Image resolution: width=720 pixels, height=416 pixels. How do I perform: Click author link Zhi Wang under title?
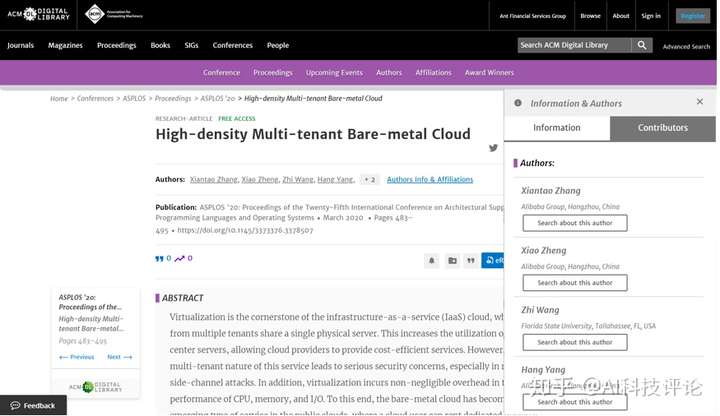[x=298, y=180]
